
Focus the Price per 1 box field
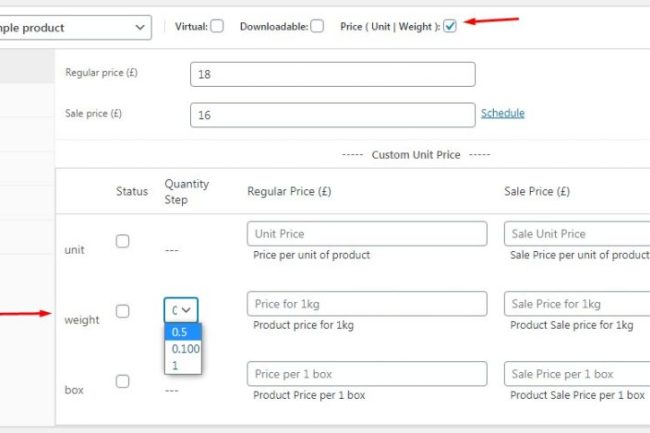(366, 374)
